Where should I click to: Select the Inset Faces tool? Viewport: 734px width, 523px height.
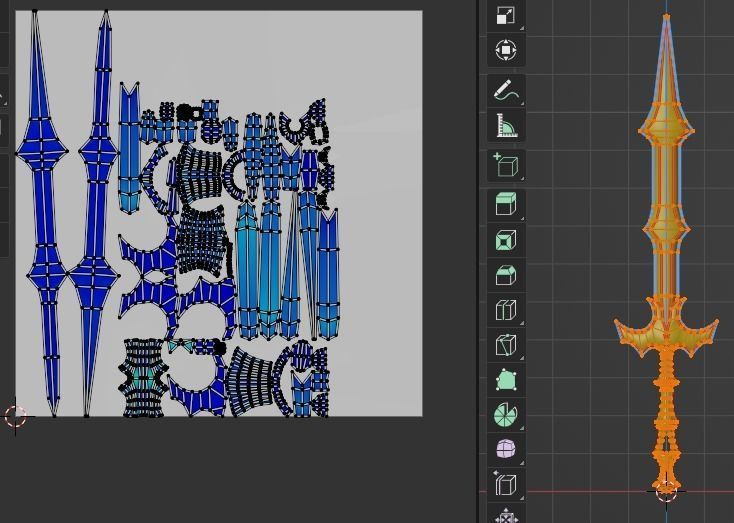click(506, 240)
